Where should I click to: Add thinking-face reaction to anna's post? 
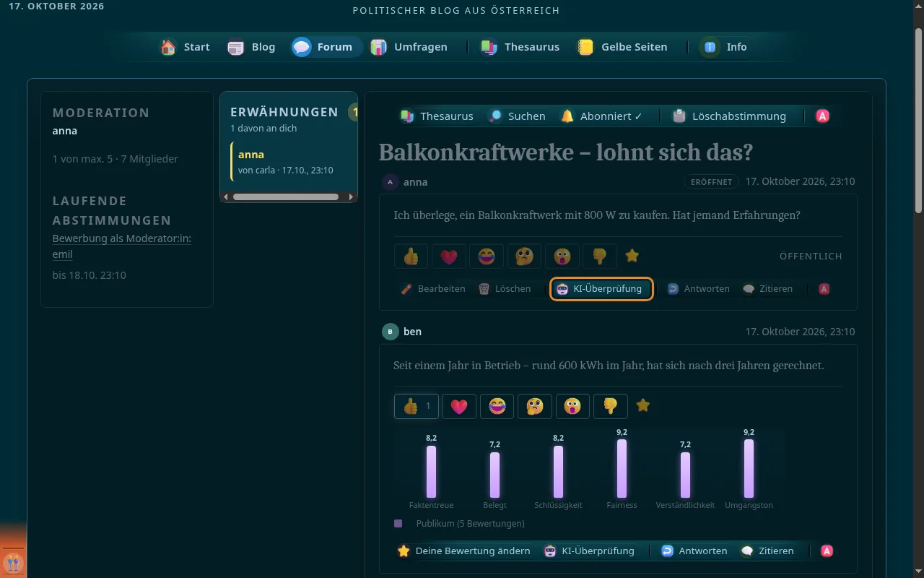(524, 256)
